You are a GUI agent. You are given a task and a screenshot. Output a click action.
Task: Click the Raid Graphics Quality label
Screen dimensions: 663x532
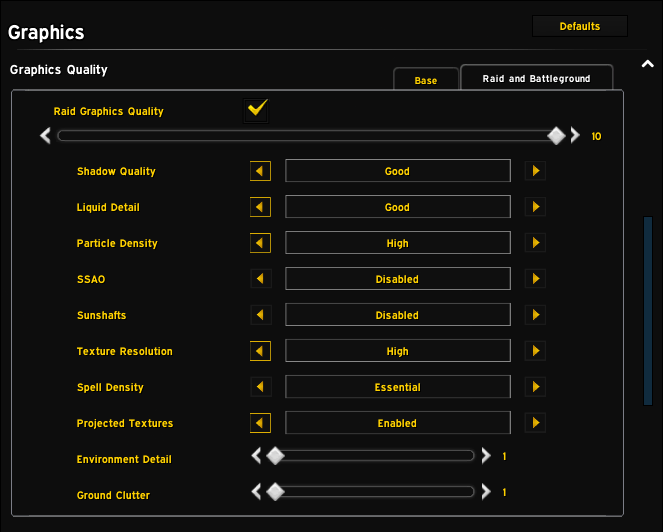tap(108, 111)
